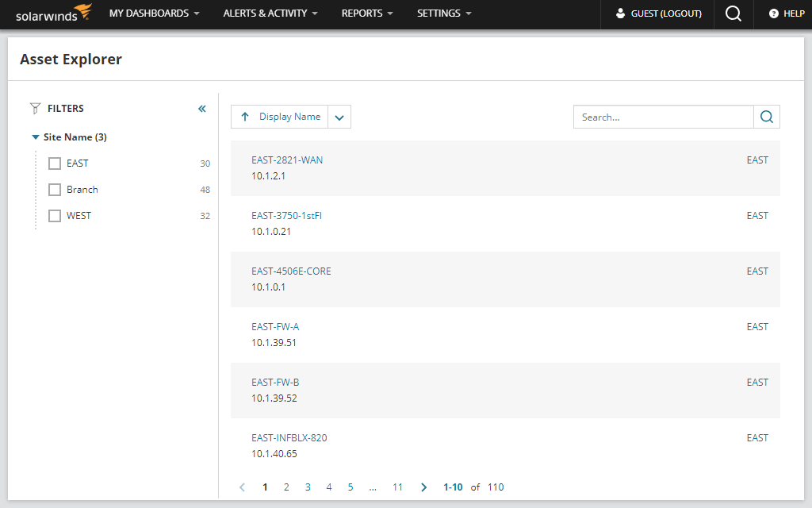
Task: Jump to page 5 of results
Action: [350, 487]
